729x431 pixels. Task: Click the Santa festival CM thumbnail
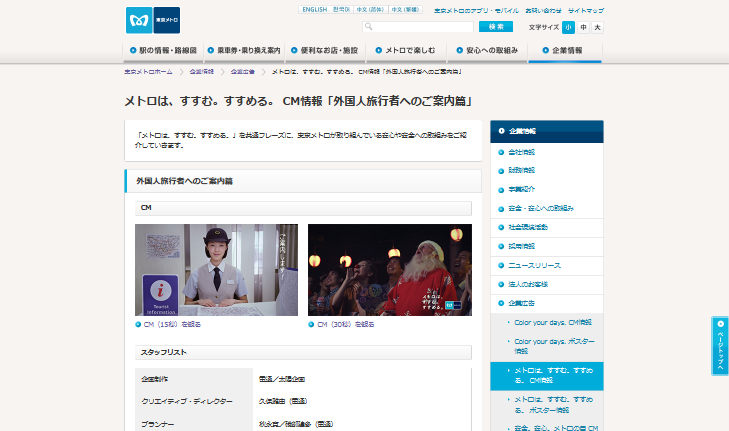390,270
